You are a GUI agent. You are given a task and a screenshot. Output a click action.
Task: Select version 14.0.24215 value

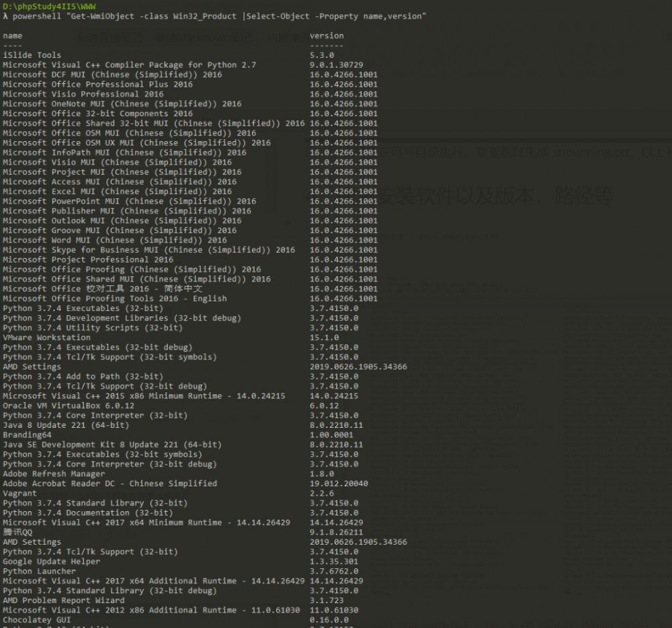click(x=334, y=396)
